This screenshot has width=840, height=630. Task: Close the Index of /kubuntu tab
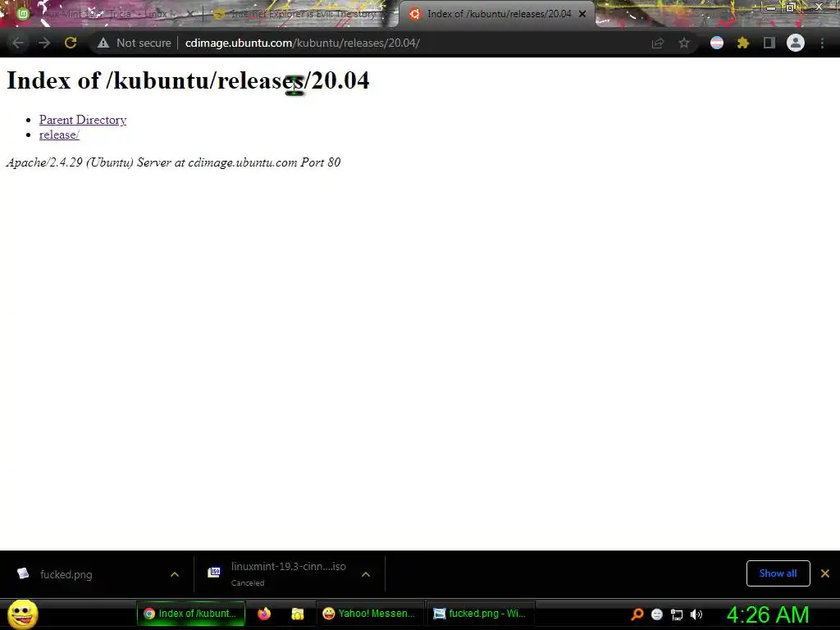(582, 14)
